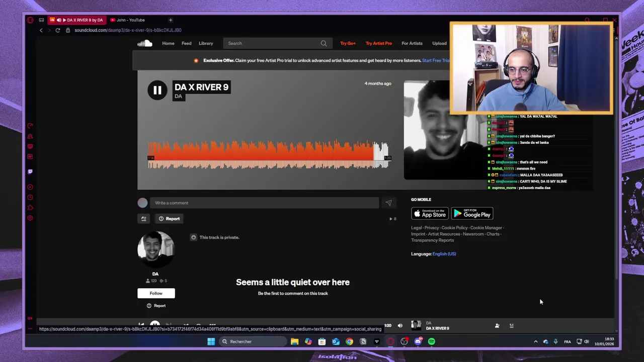Open Notion from the taskbar
This screenshot has height=362, width=644.
pyautogui.click(x=363, y=341)
